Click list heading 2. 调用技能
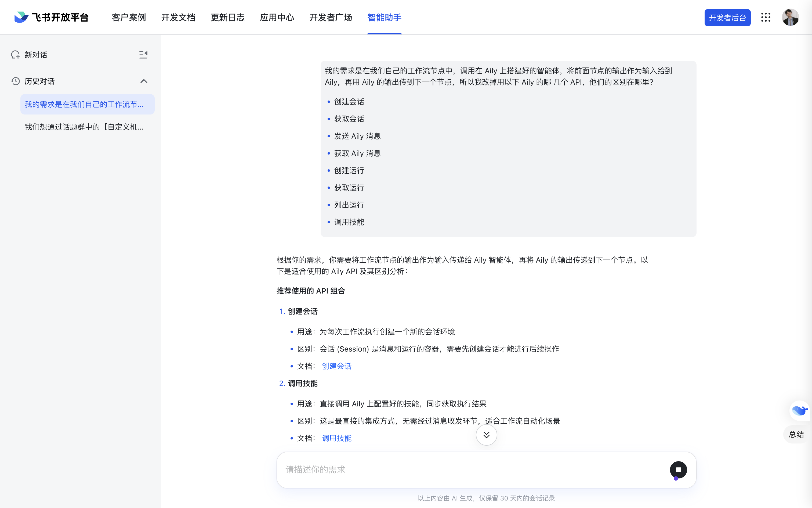The width and height of the screenshot is (812, 508). 298,383
